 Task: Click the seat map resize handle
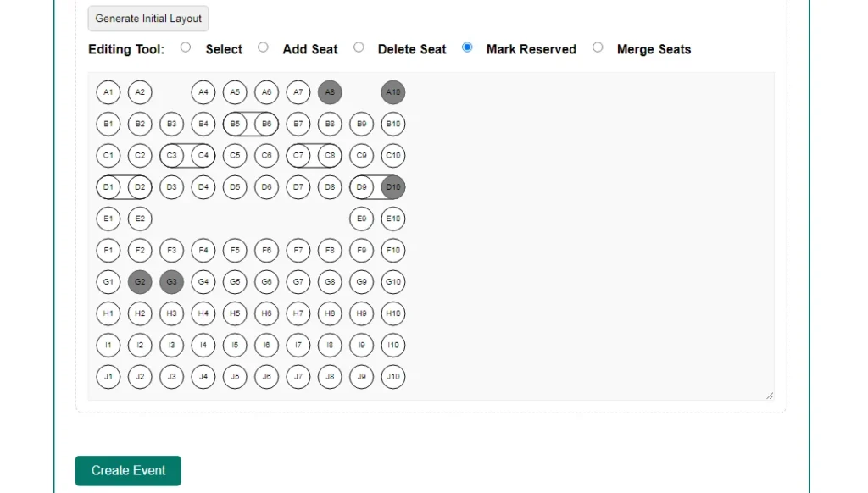click(770, 396)
